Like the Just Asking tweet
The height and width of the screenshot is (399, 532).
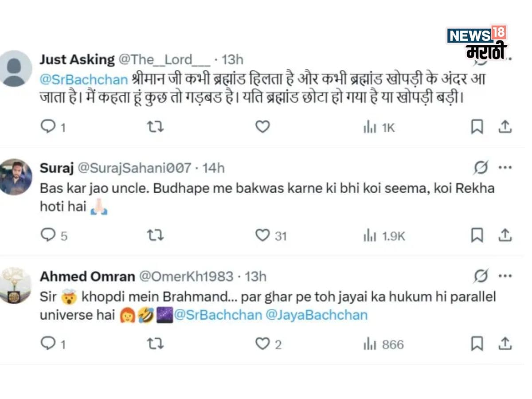click(262, 127)
